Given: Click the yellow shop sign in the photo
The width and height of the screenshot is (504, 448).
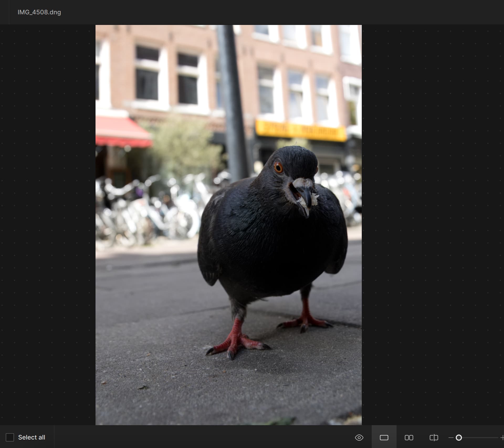Looking at the screenshot, I should 301,131.
